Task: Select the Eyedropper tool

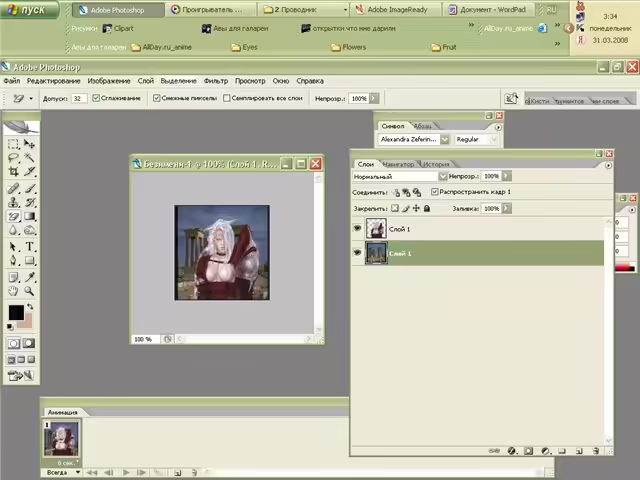Action: click(x=29, y=278)
